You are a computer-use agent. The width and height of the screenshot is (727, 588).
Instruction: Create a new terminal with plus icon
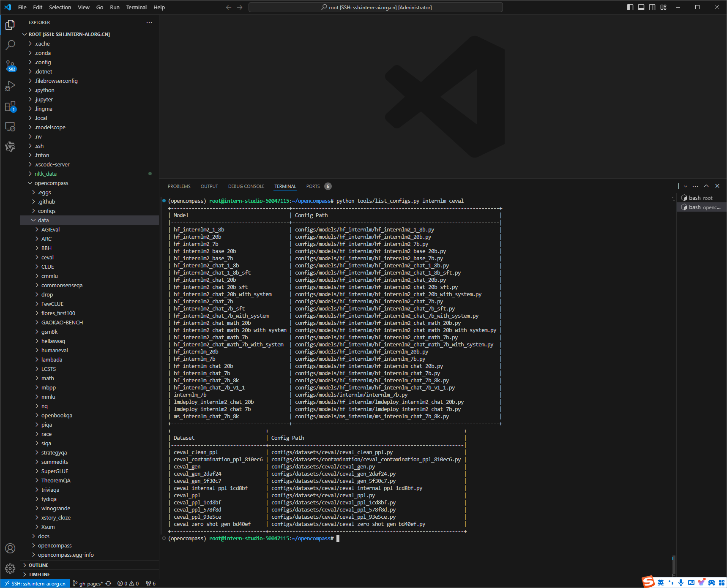tap(678, 186)
